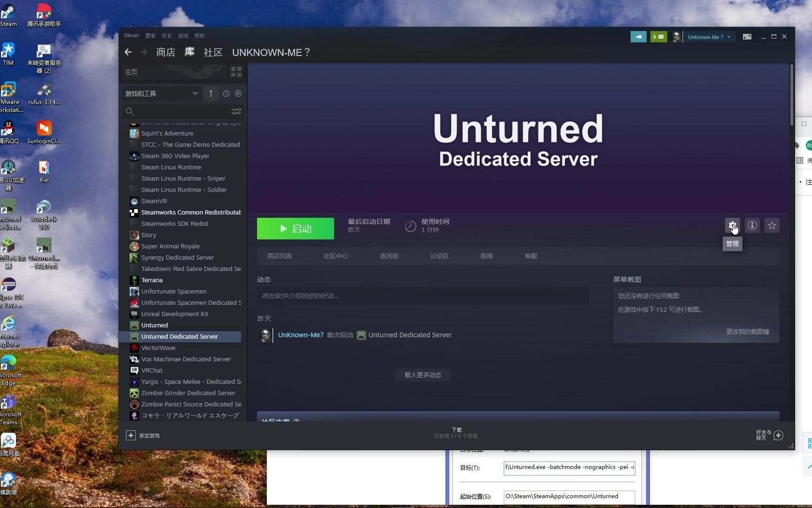
Task: Open SunloginClient desktop icon
Action: click(x=44, y=133)
